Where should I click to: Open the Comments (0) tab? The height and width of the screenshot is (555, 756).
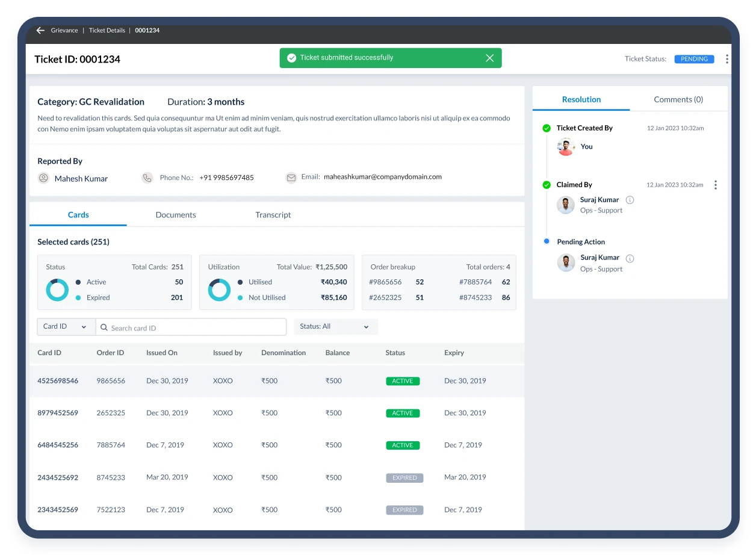pos(678,99)
